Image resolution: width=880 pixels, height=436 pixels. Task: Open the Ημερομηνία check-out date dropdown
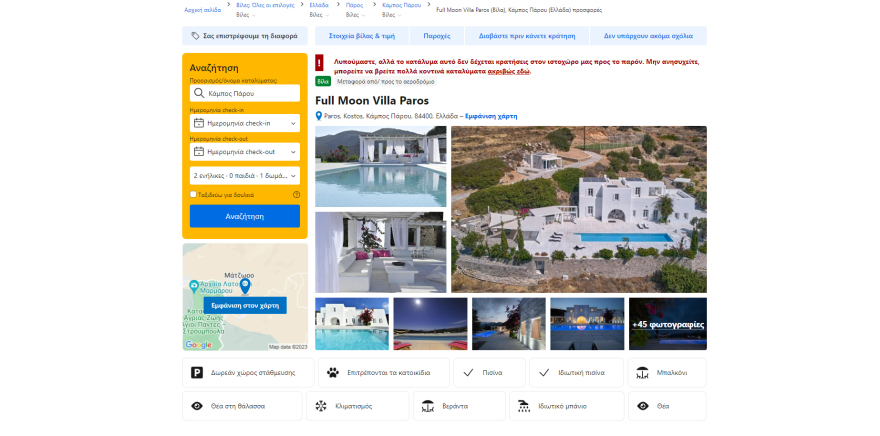tap(245, 152)
